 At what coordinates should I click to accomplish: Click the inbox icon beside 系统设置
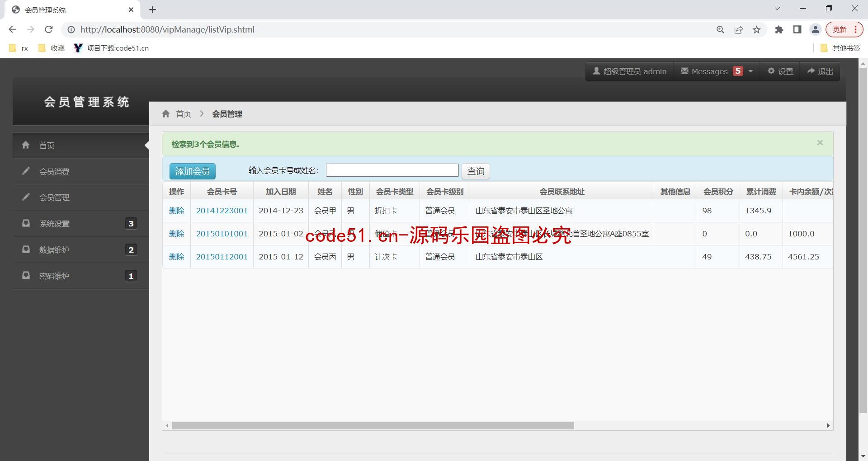point(26,223)
